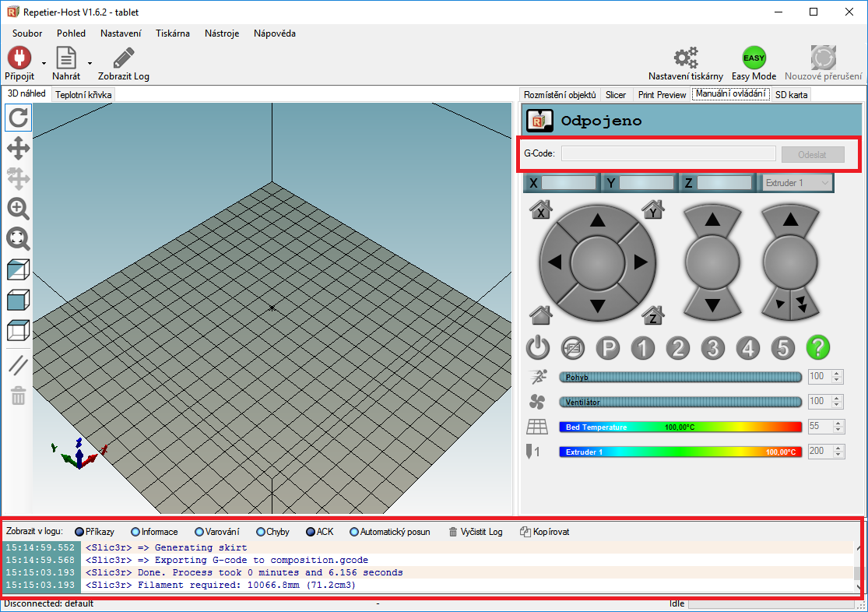Click the Home X axis icon
Viewport: 868px width, 612px height.
pyautogui.click(x=540, y=210)
